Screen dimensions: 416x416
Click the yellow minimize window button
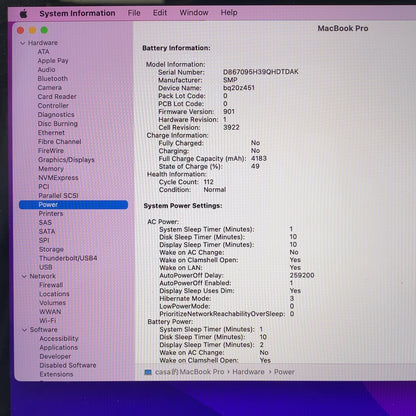click(32, 30)
